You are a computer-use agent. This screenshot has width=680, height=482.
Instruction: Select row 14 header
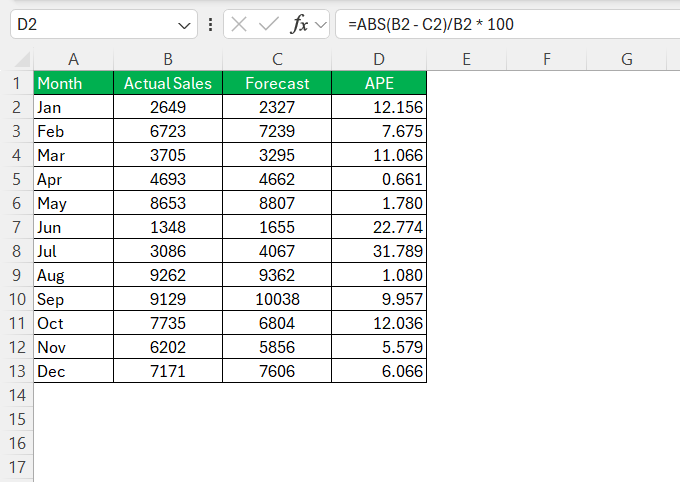16,395
